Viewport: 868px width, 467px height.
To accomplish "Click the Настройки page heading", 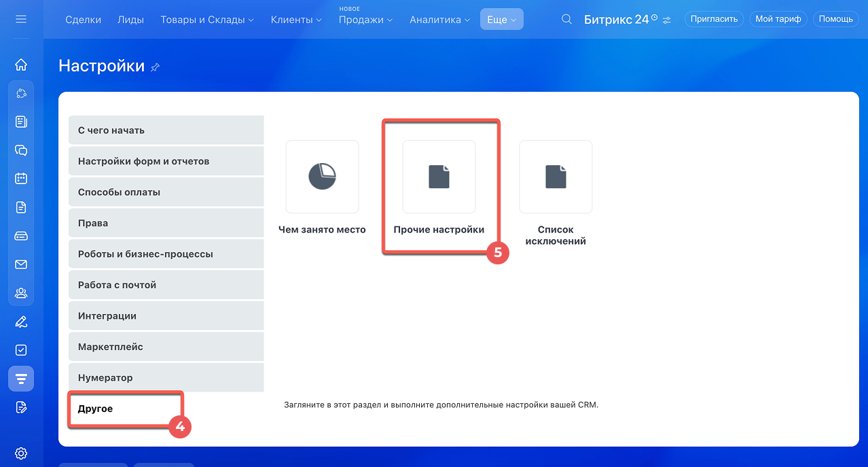I will pos(102,66).
